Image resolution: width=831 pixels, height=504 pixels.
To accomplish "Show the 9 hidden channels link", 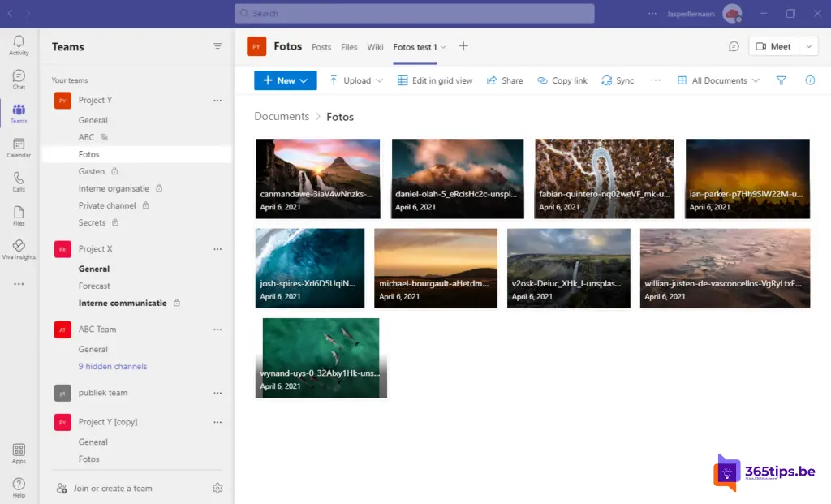I will coord(113,367).
